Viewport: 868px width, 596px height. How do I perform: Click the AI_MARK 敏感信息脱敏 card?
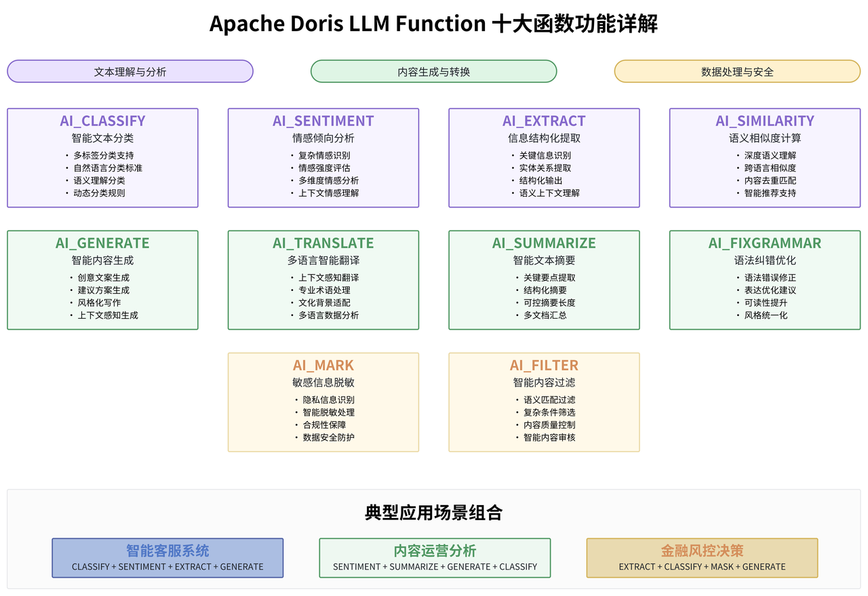pyautogui.click(x=323, y=401)
